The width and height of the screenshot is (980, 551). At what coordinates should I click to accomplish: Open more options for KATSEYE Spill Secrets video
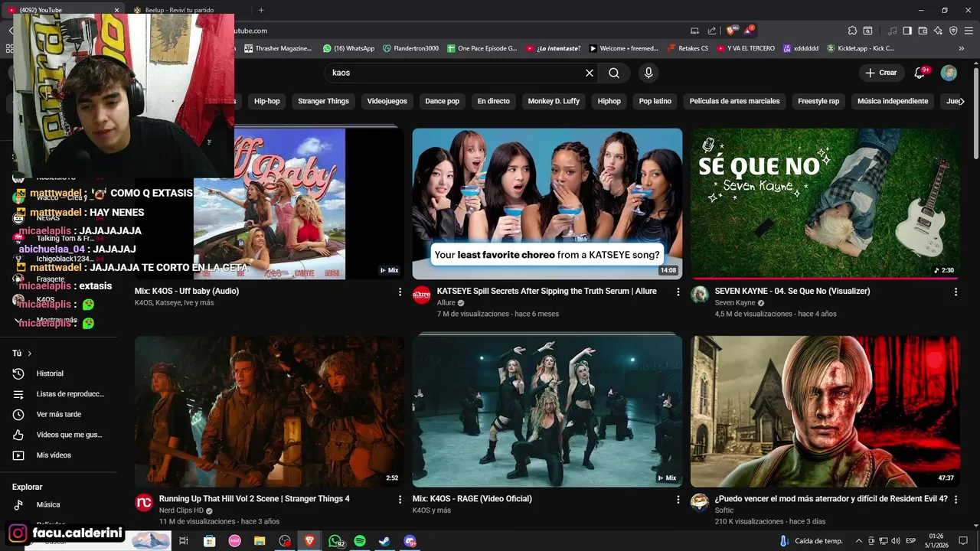coord(678,292)
